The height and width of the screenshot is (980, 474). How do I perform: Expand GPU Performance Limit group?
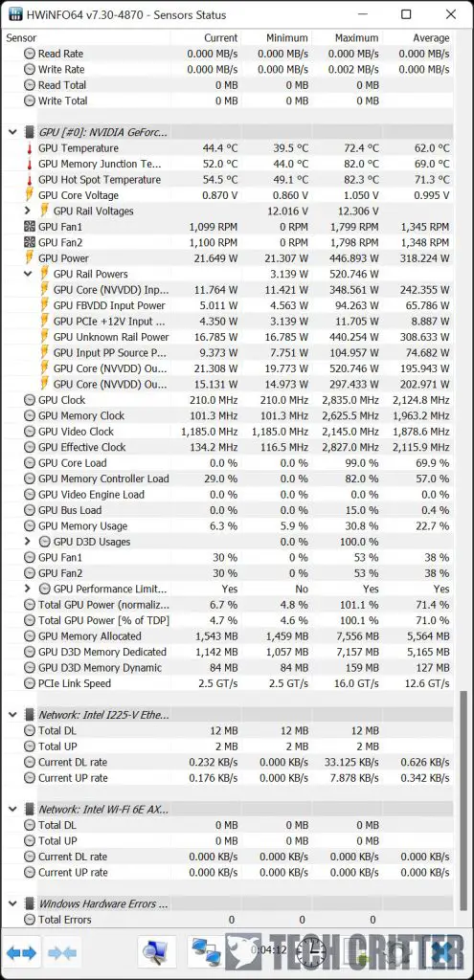point(28,589)
